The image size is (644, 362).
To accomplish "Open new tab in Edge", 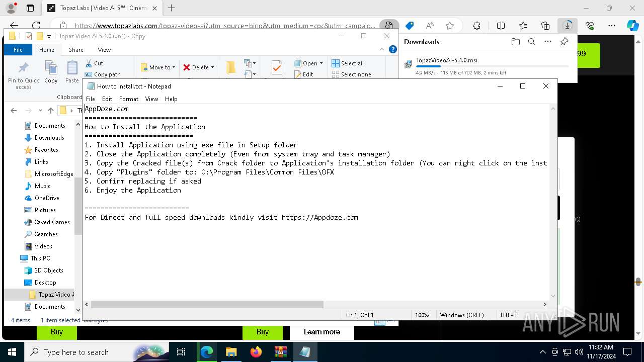I will coord(171,8).
